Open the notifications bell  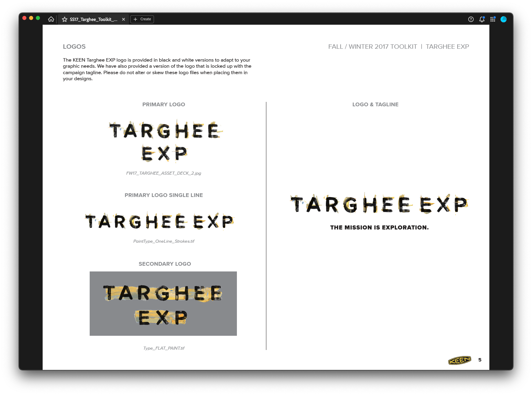point(482,19)
